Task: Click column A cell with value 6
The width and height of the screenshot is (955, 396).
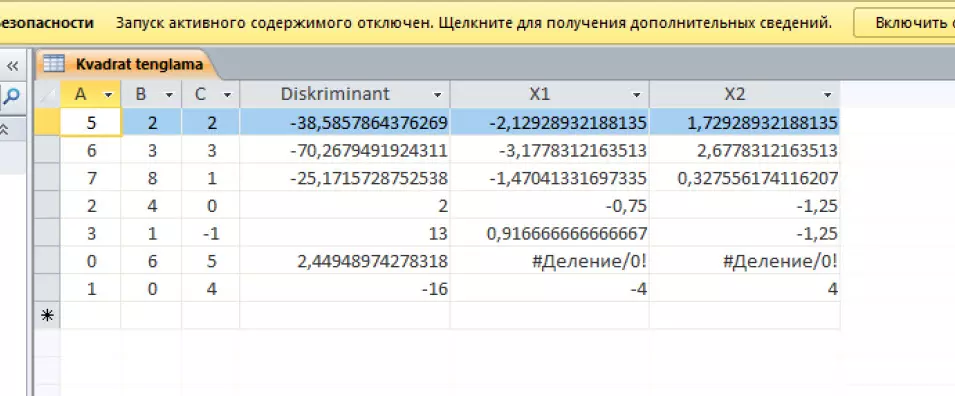Action: 91,150
